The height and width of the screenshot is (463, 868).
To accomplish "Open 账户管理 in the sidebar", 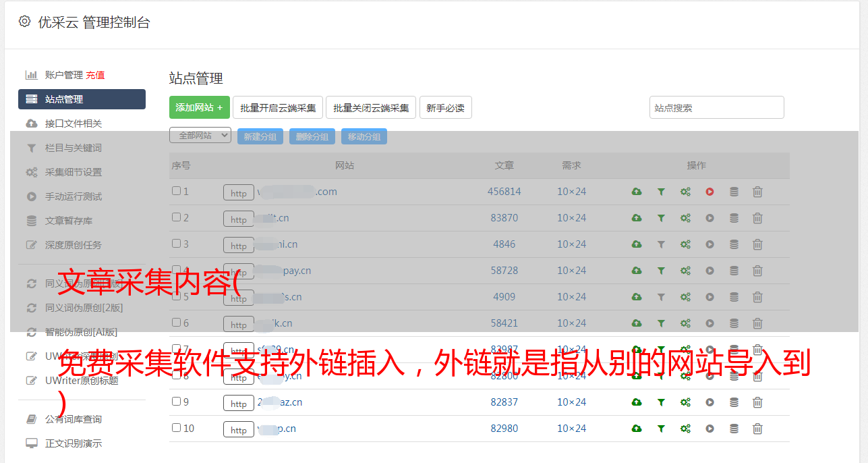I will click(x=63, y=75).
